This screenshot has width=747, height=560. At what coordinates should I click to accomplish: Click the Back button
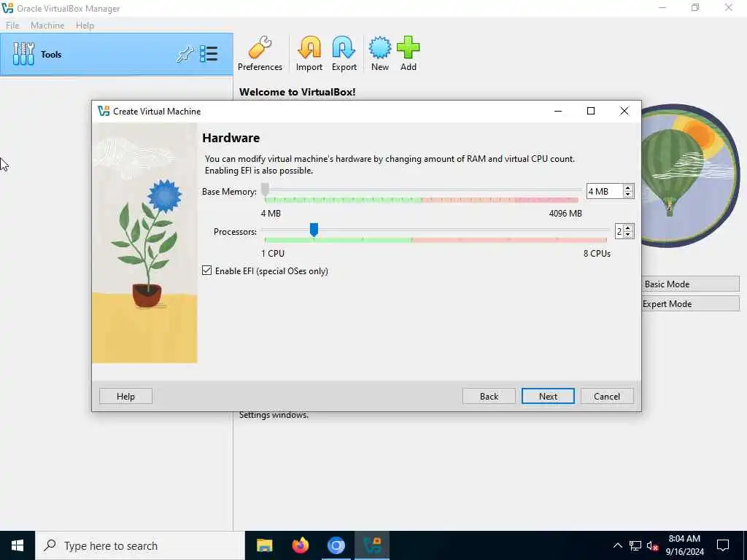click(489, 396)
